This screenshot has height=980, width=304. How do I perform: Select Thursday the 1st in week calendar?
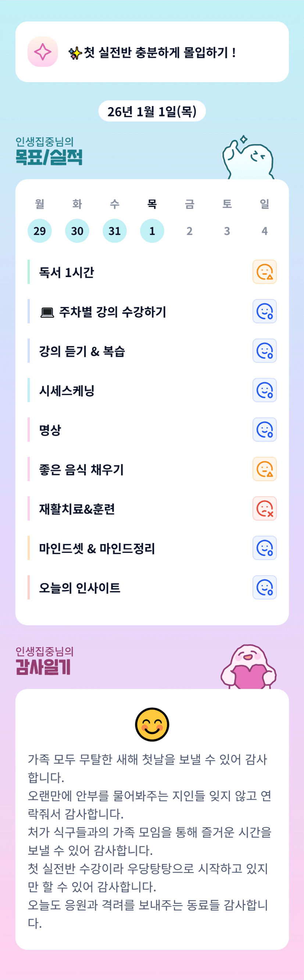point(152,231)
